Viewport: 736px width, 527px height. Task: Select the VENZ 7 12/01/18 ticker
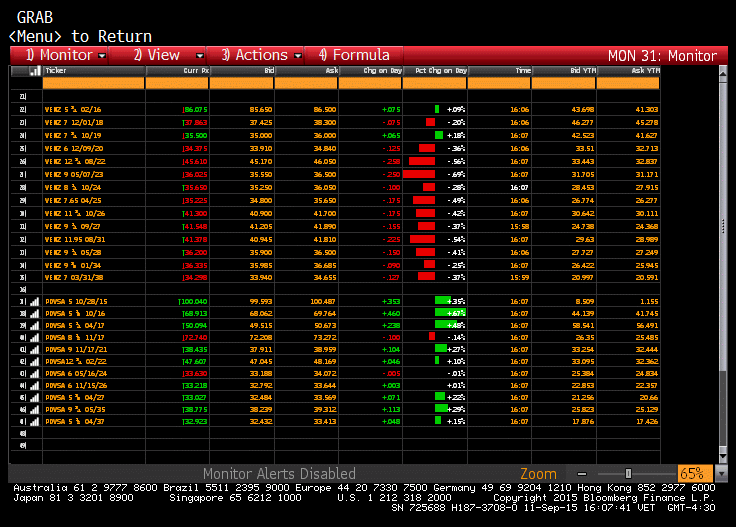74,122
